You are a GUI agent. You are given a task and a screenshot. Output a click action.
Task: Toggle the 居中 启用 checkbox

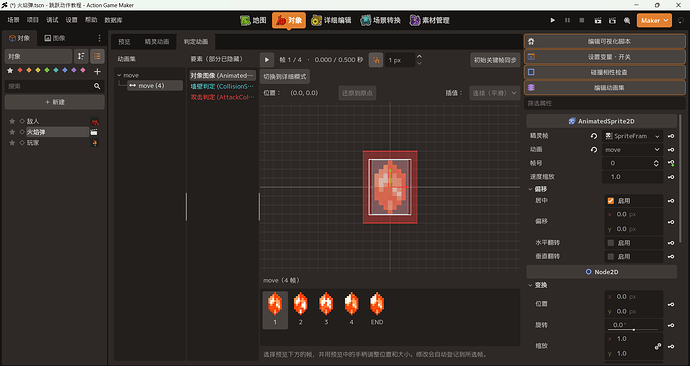click(611, 201)
